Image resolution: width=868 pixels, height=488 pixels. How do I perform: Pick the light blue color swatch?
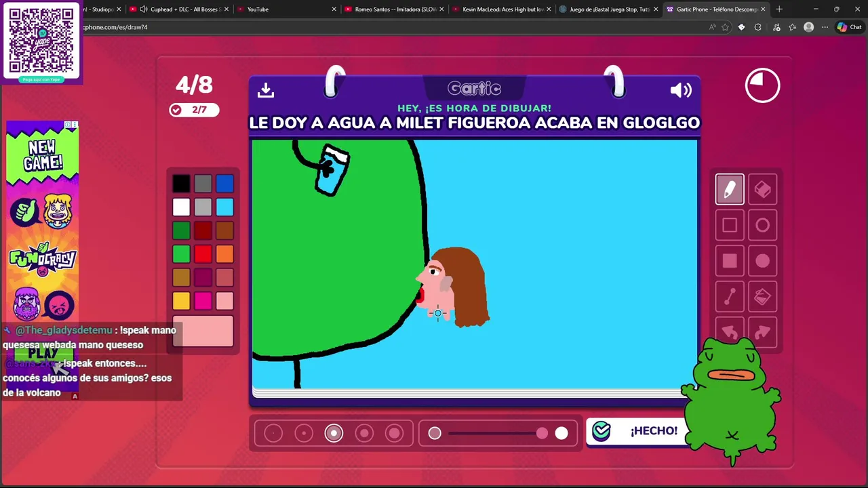click(x=224, y=207)
